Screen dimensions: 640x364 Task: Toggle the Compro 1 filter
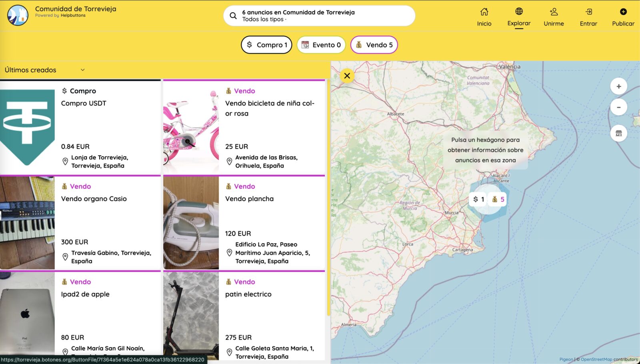[266, 45]
